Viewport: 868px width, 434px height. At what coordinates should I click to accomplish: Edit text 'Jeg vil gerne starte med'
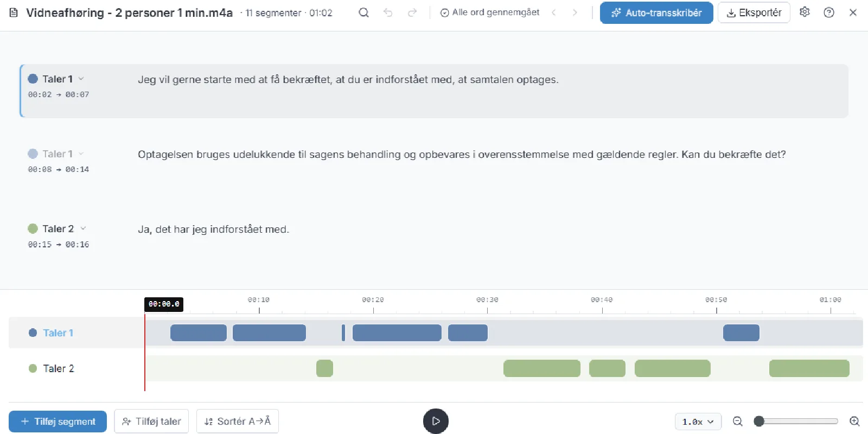(x=348, y=80)
